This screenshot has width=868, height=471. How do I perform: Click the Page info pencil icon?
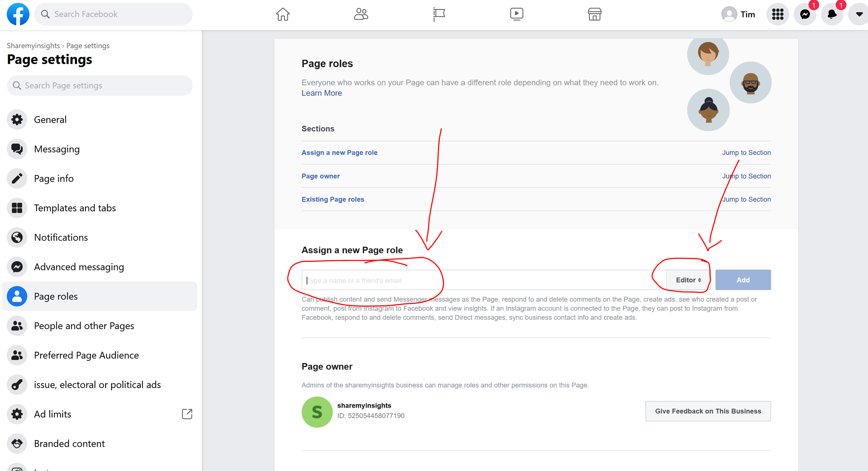pos(17,178)
